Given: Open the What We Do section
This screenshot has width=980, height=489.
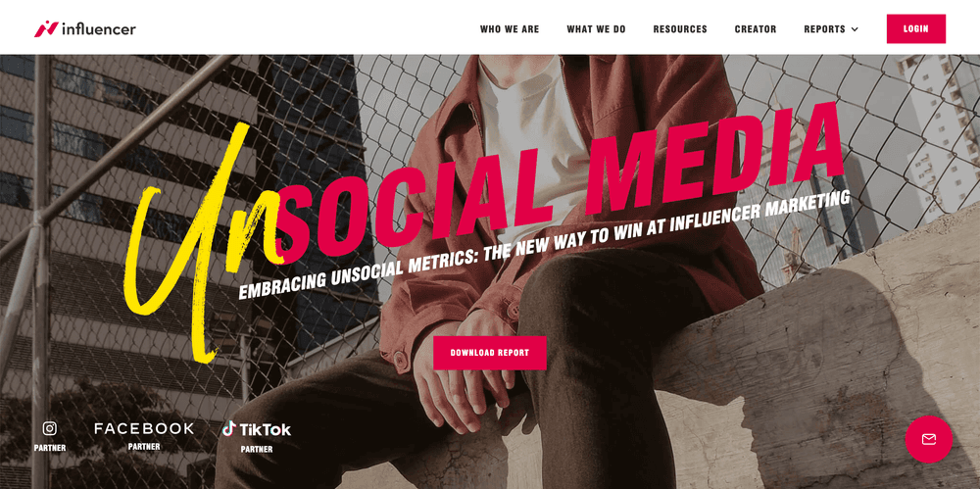Looking at the screenshot, I should pos(596,29).
